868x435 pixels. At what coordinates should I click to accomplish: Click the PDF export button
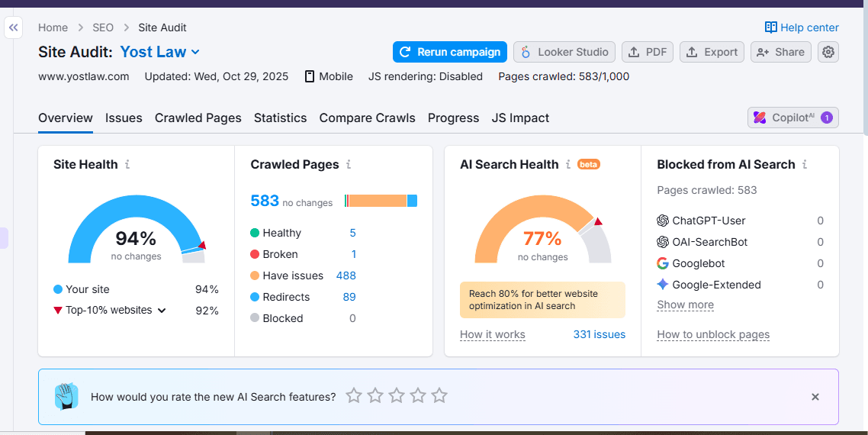tap(648, 52)
